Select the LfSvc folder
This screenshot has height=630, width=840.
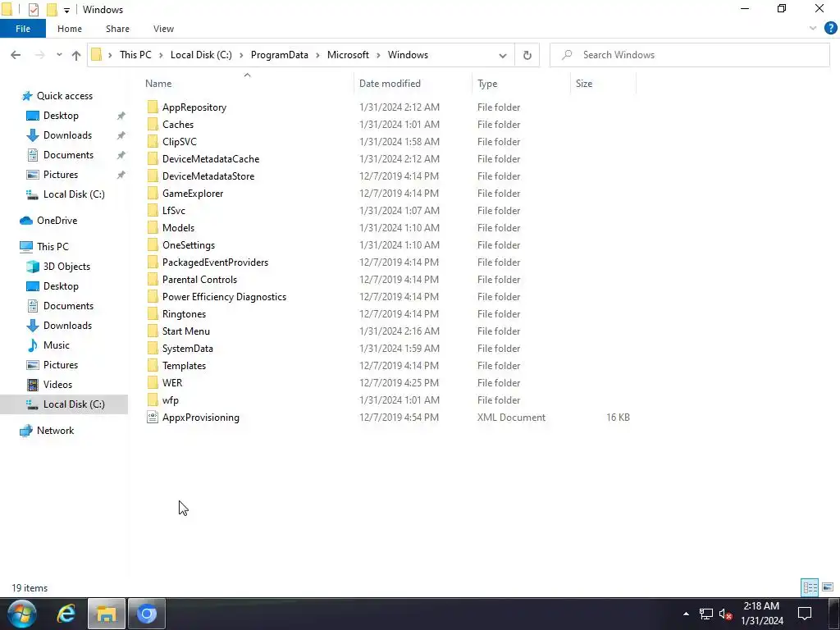[x=174, y=211]
